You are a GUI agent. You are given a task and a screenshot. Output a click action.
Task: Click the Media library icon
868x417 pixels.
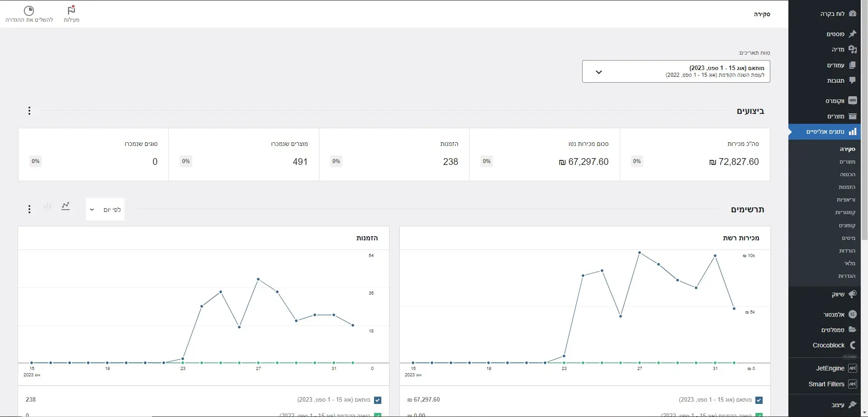click(853, 49)
